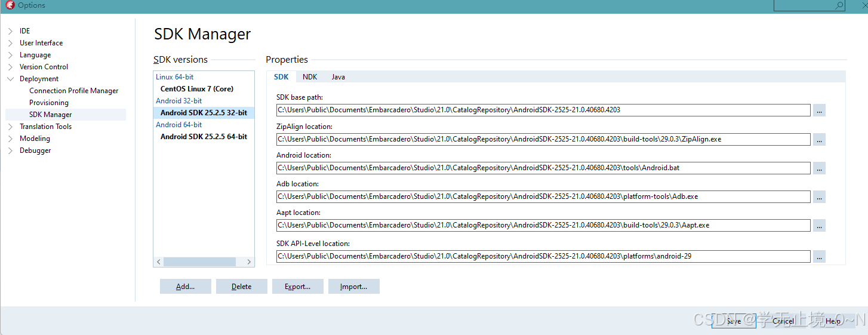The height and width of the screenshot is (335, 868).
Task: Click the Android 64-bit group header
Action: (x=179, y=125)
